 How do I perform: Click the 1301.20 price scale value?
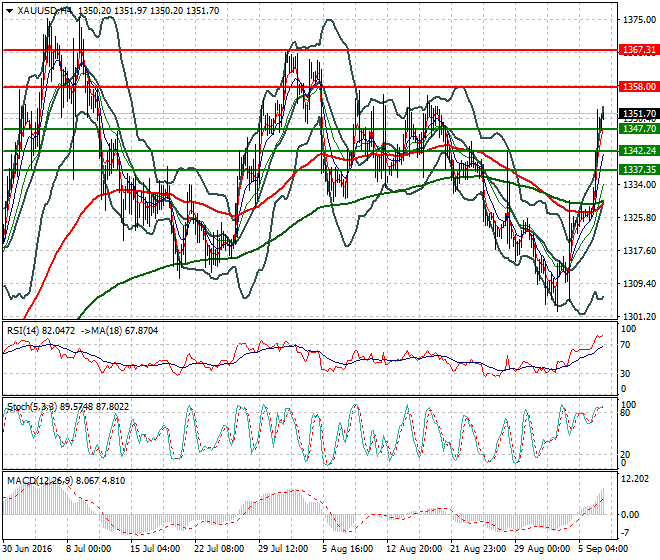tap(637, 316)
